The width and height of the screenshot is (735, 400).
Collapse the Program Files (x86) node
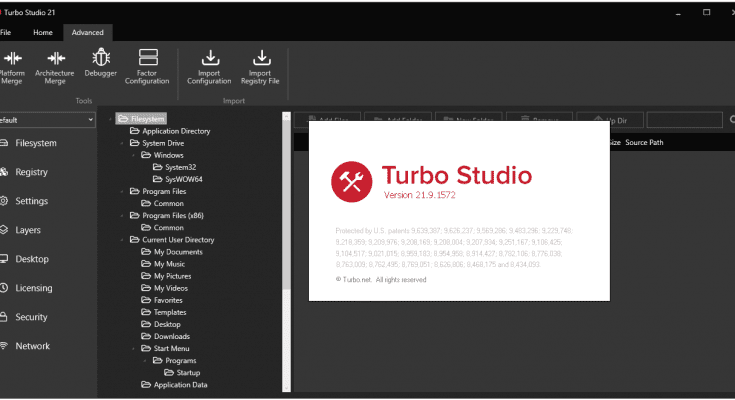point(122,216)
